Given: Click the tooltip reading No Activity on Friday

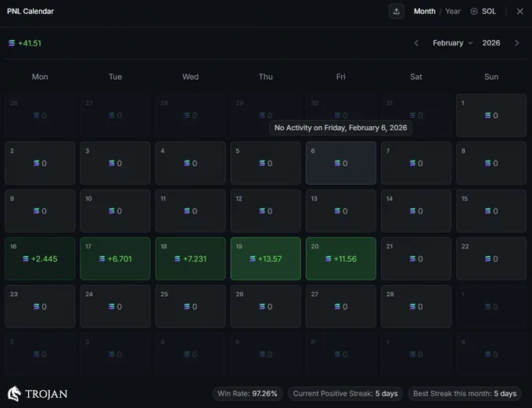Looking at the screenshot, I should (x=340, y=128).
